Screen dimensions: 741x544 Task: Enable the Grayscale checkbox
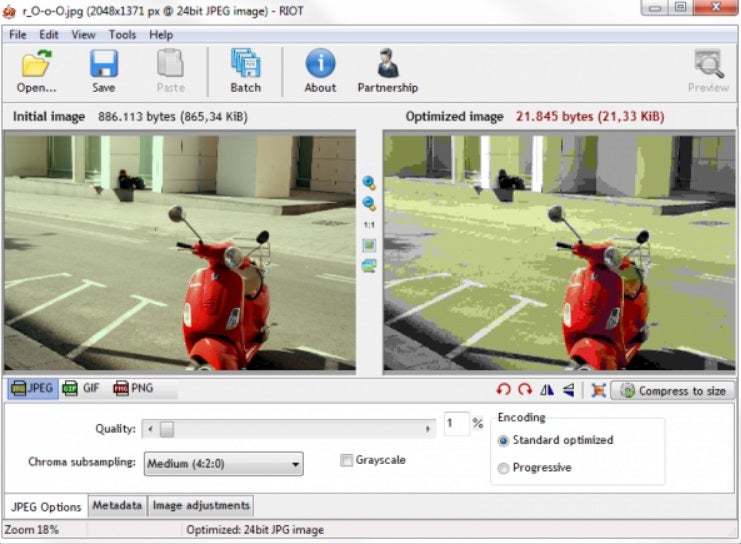tap(347, 460)
